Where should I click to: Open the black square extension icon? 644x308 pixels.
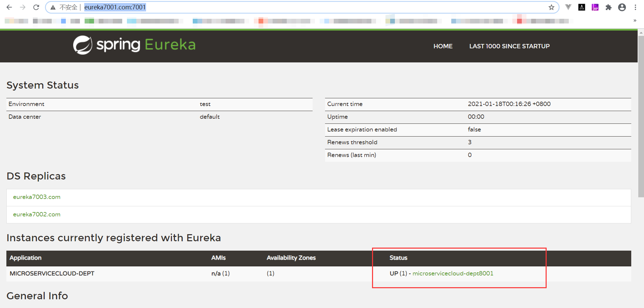coord(582,7)
